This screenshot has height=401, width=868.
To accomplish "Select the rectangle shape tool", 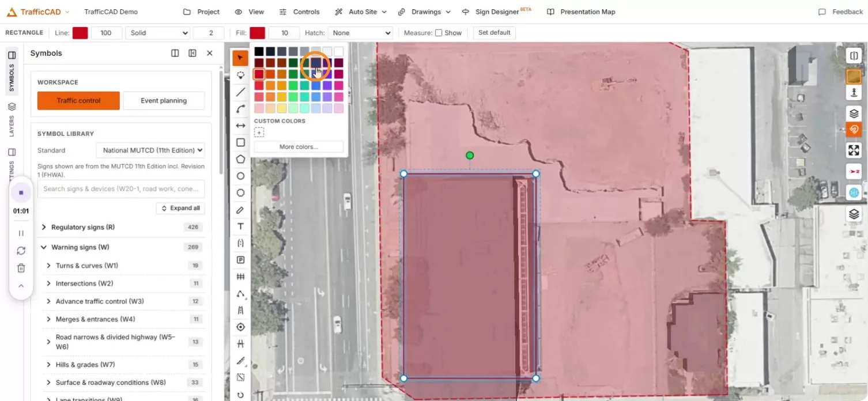I will pyautogui.click(x=240, y=142).
